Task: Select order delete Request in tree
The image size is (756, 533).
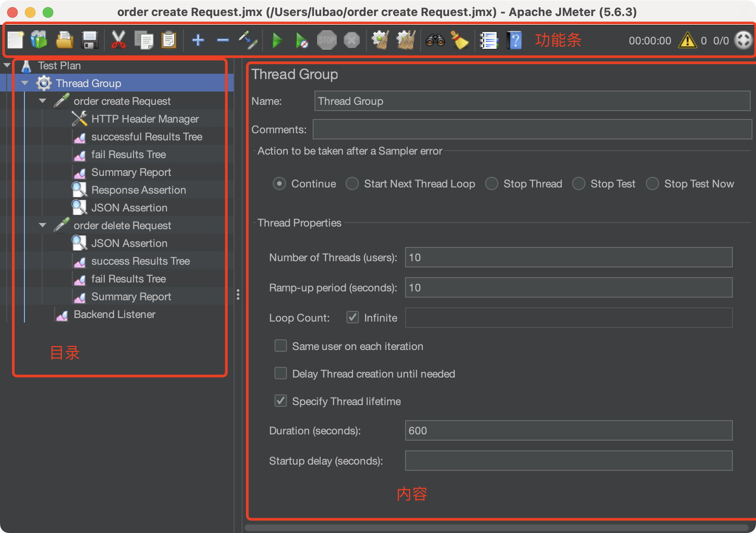Action: [x=122, y=226]
